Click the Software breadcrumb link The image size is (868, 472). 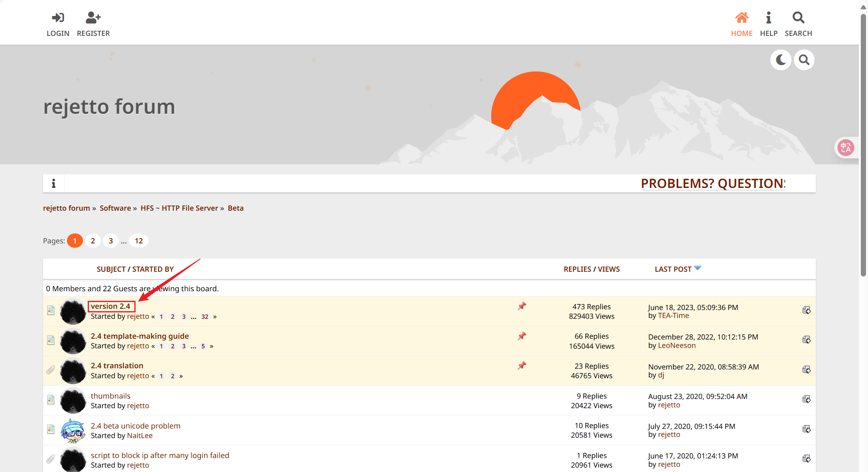click(x=115, y=208)
